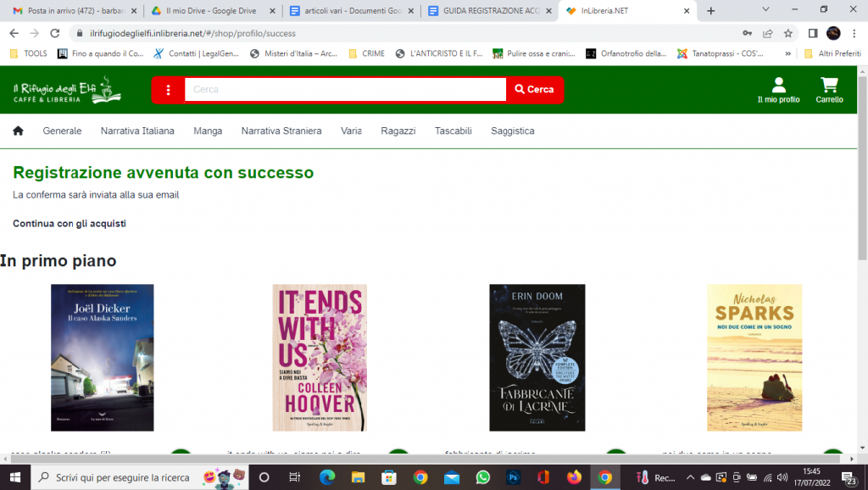Open Contatti LegalGen bookmark

click(x=196, y=53)
